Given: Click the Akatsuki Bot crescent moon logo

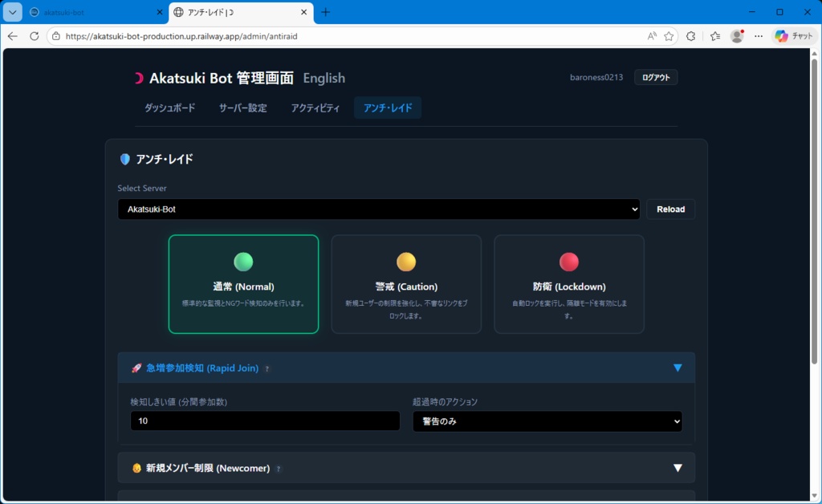Looking at the screenshot, I should click(x=137, y=77).
